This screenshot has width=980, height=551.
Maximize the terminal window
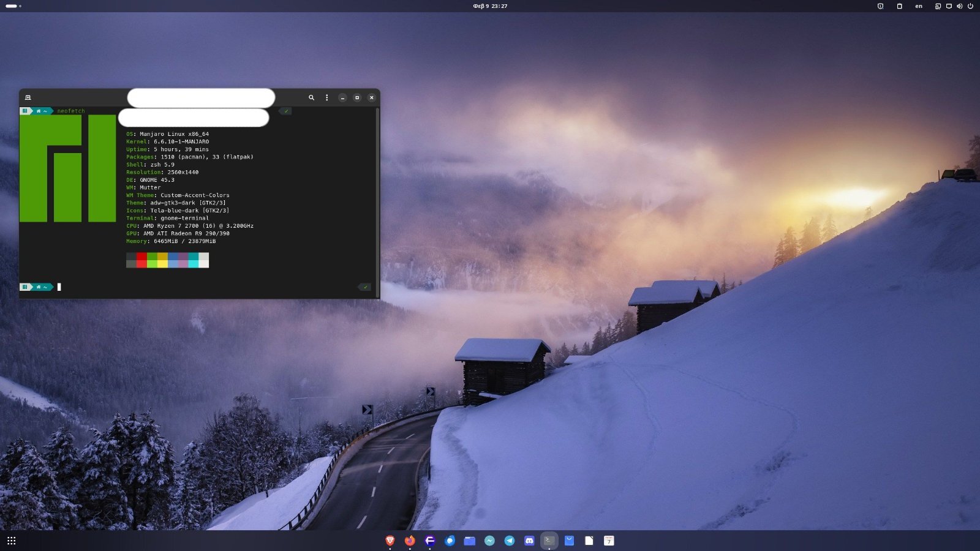(357, 97)
